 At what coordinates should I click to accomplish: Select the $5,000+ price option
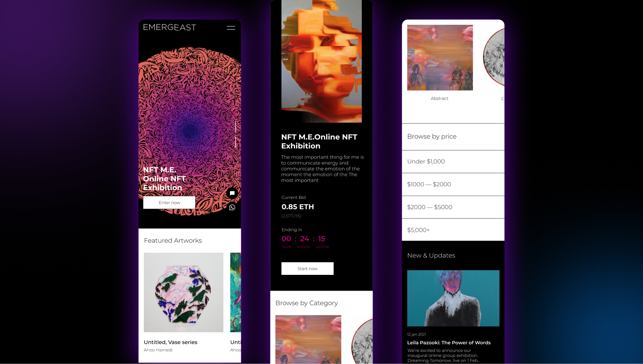point(453,230)
